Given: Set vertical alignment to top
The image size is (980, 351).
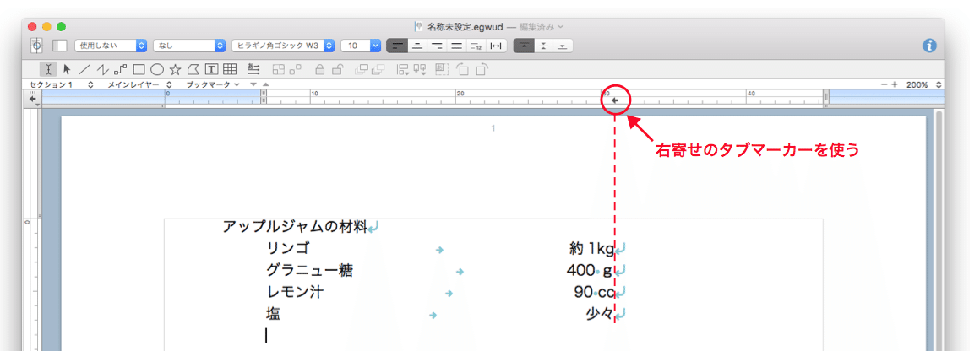Looking at the screenshot, I should 524,46.
